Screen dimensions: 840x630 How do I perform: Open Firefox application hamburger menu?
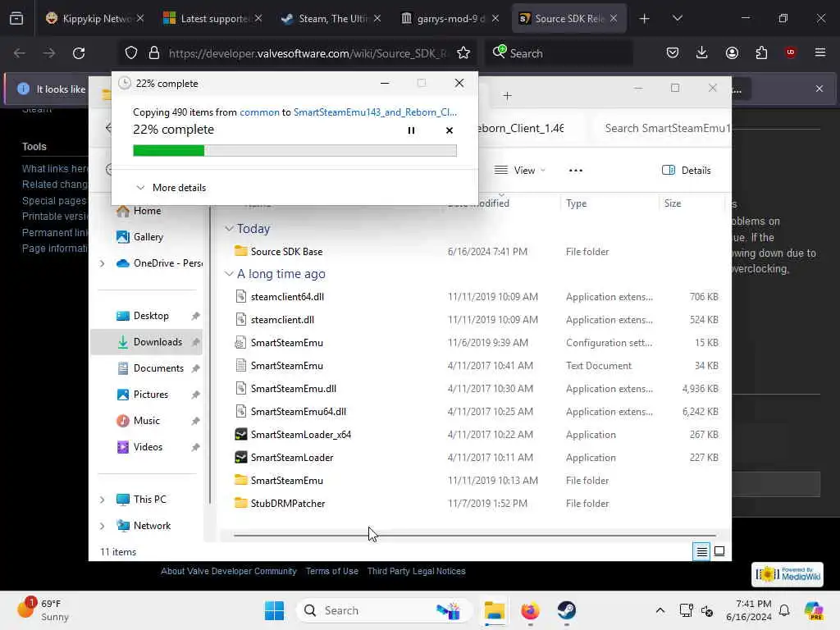point(819,52)
